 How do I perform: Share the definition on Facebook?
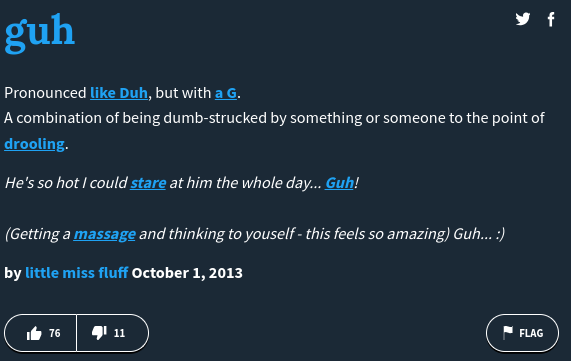tap(551, 19)
